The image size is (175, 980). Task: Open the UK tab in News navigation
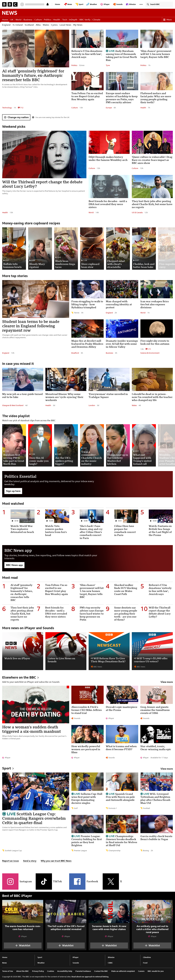tap(12, 20)
